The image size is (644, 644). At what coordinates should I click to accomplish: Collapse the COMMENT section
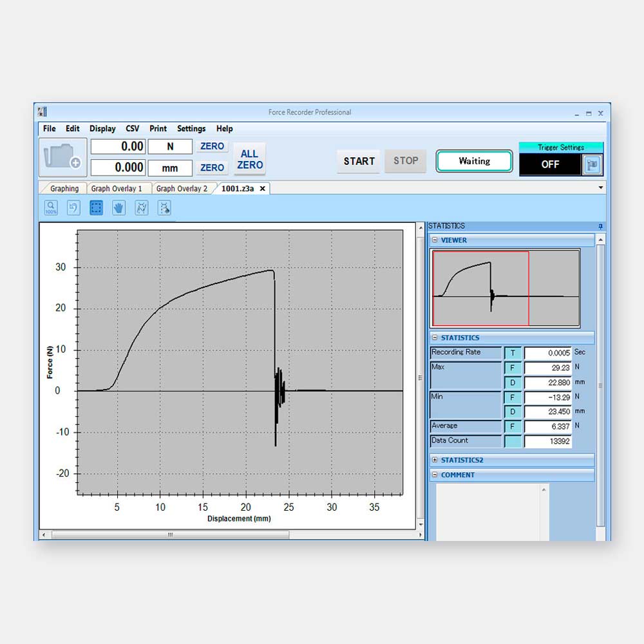pos(435,475)
